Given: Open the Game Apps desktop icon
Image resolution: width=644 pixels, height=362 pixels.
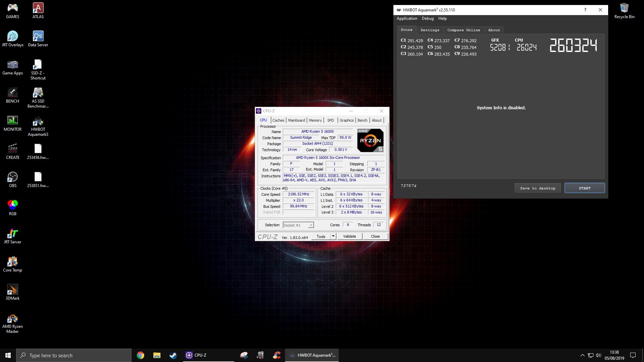Looking at the screenshot, I should point(13,67).
